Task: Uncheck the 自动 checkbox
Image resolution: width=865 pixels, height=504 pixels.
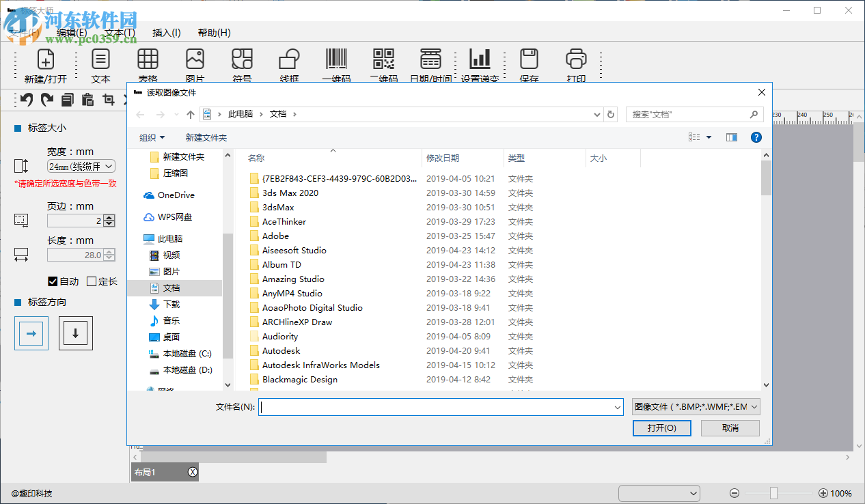Action: 53,281
